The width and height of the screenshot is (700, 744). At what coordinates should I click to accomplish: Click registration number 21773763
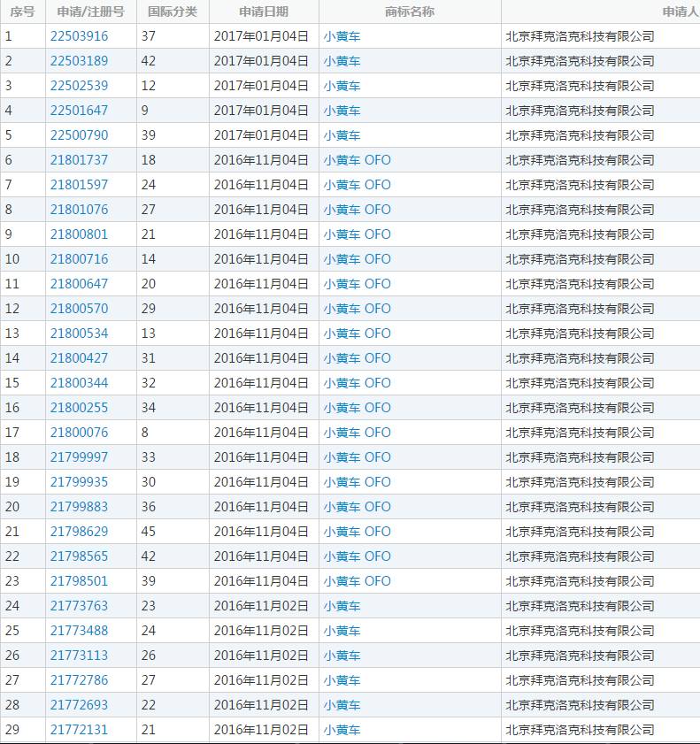[79, 606]
